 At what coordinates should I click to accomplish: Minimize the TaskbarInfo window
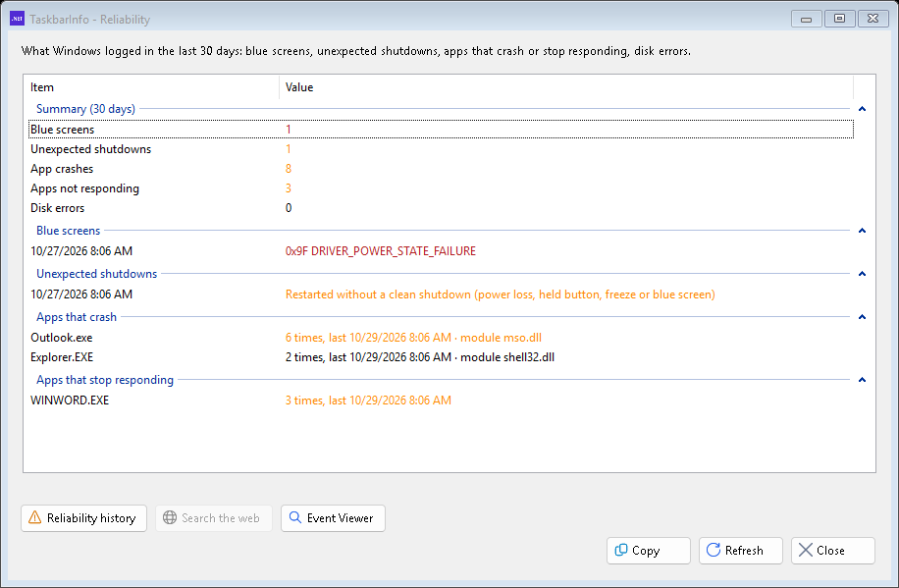click(806, 19)
